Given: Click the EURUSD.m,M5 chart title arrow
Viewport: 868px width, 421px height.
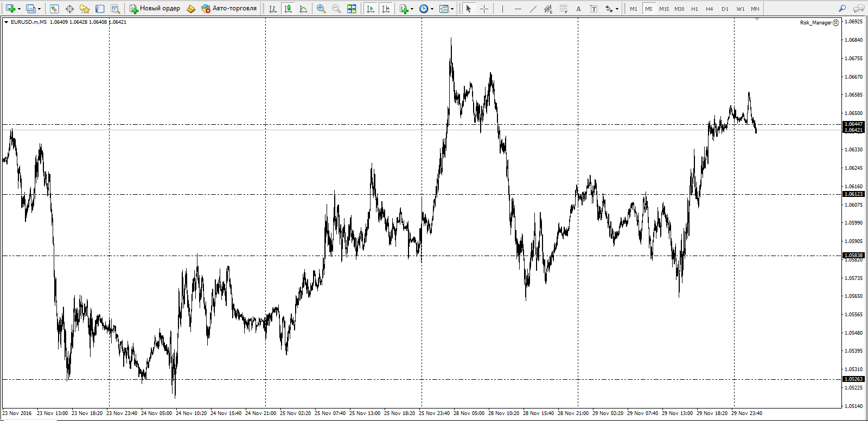Looking at the screenshot, I should coord(6,22).
